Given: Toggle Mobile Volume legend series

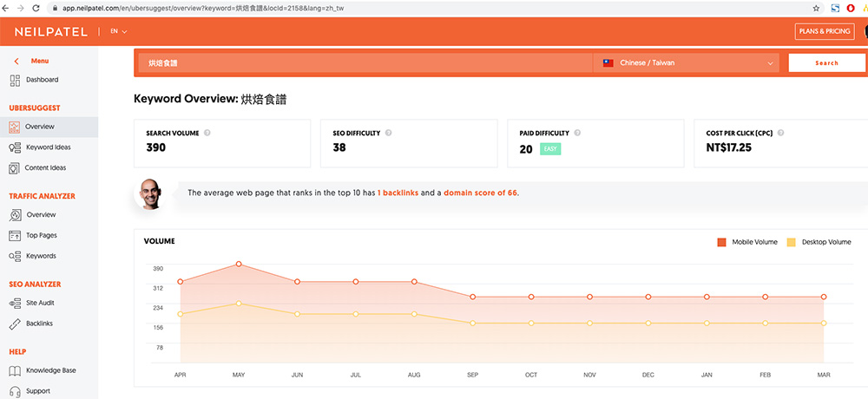Looking at the screenshot, I should click(x=747, y=242).
